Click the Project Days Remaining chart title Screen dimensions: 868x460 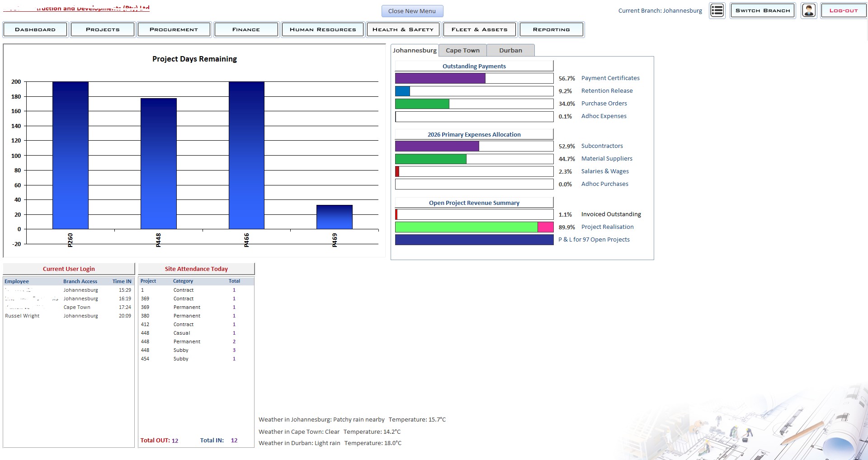(x=194, y=59)
